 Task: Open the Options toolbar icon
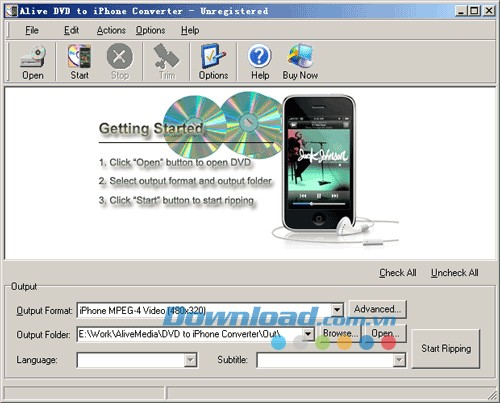tap(213, 62)
